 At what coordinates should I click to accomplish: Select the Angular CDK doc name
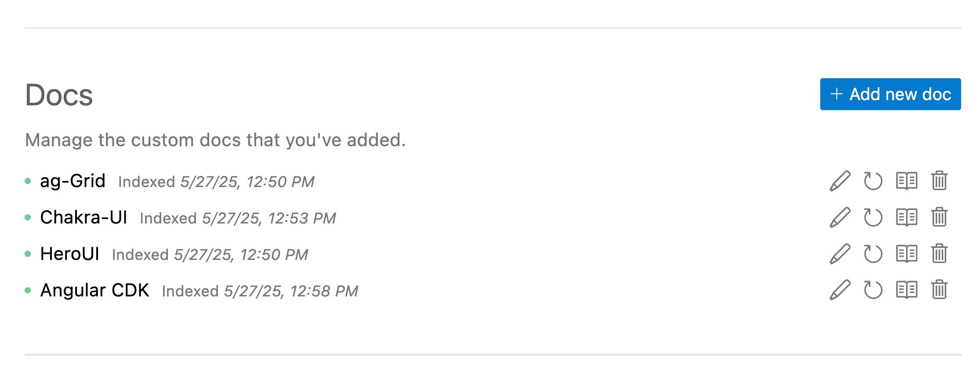pyautogui.click(x=94, y=290)
